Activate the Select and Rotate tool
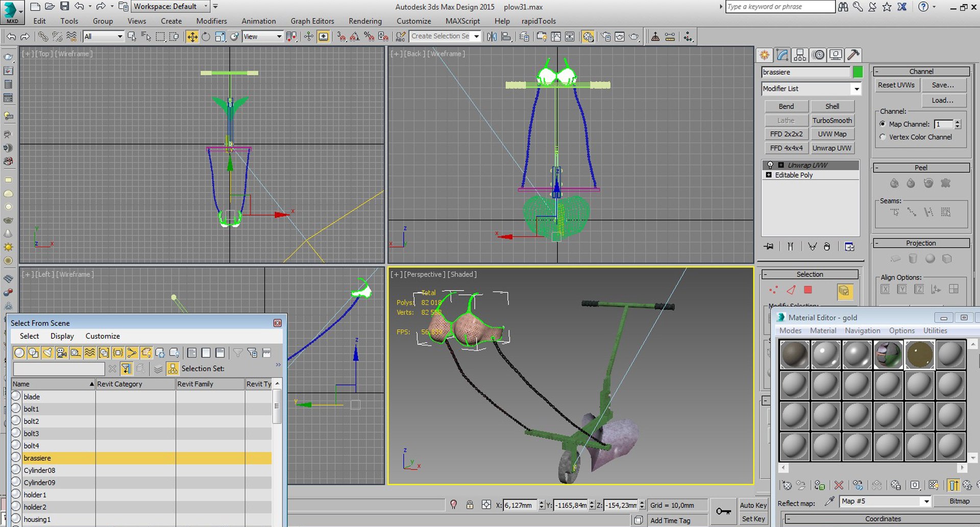The width and height of the screenshot is (980, 527). point(206,37)
